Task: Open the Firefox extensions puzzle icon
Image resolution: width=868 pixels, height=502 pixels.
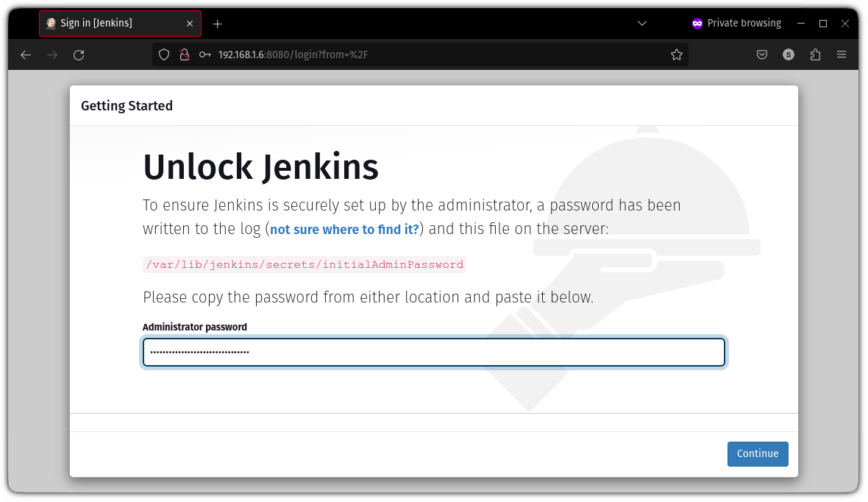Action: [x=815, y=54]
